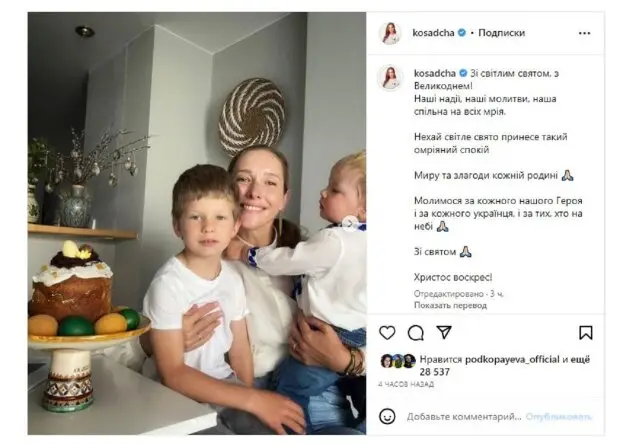Click the next photo arrow on image

point(350,223)
